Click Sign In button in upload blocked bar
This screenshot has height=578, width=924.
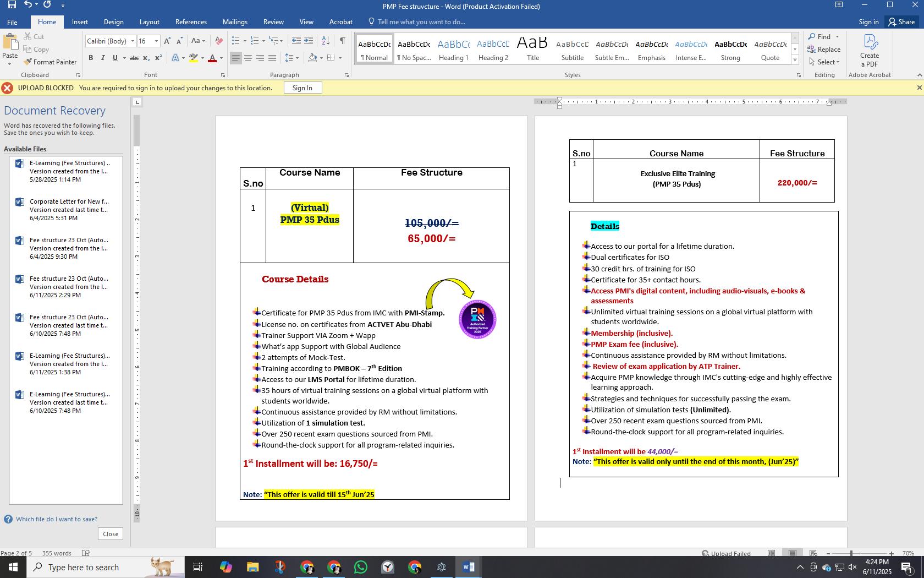tap(302, 88)
